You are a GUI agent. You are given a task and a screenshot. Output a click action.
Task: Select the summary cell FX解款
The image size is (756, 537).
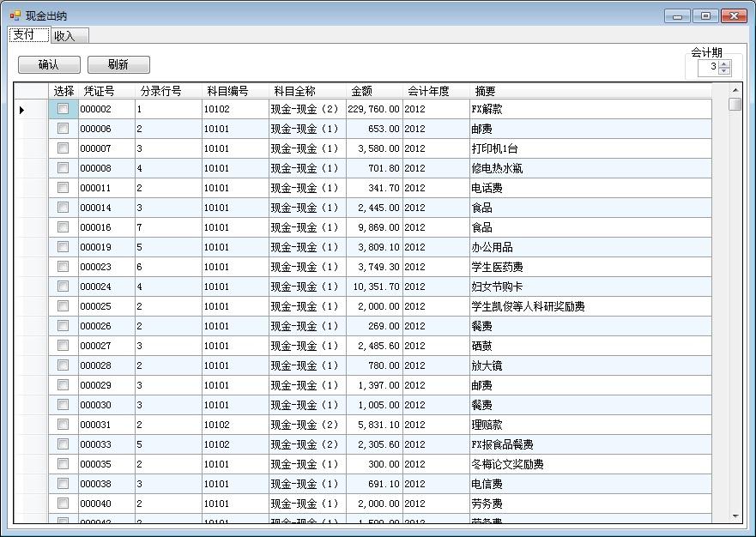(x=590, y=110)
